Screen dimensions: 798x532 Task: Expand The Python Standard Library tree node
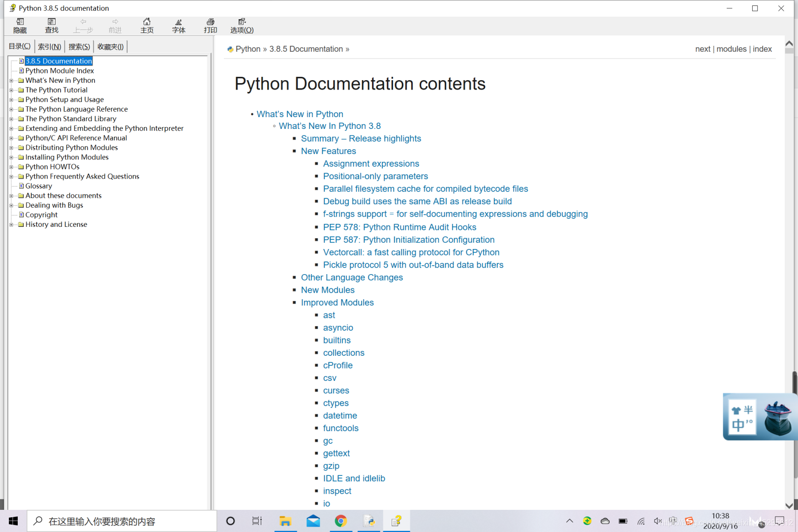point(12,119)
